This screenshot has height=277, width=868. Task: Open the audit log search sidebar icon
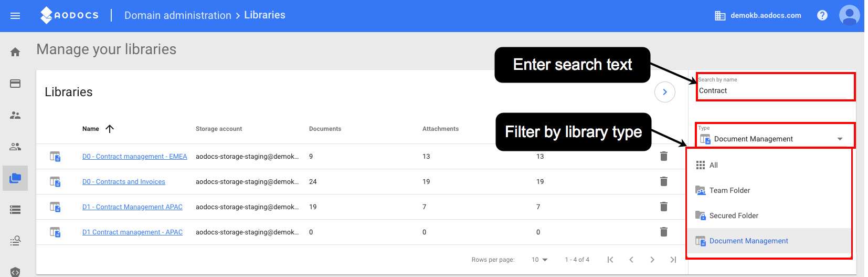tap(15, 241)
